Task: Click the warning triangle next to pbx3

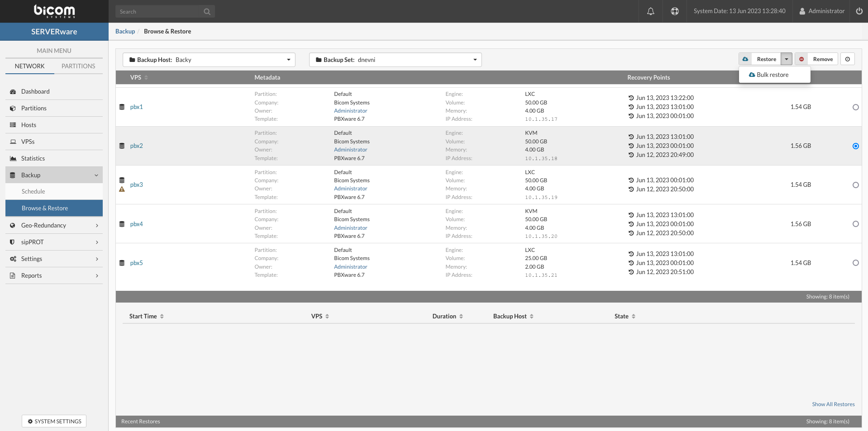Action: 121,189
